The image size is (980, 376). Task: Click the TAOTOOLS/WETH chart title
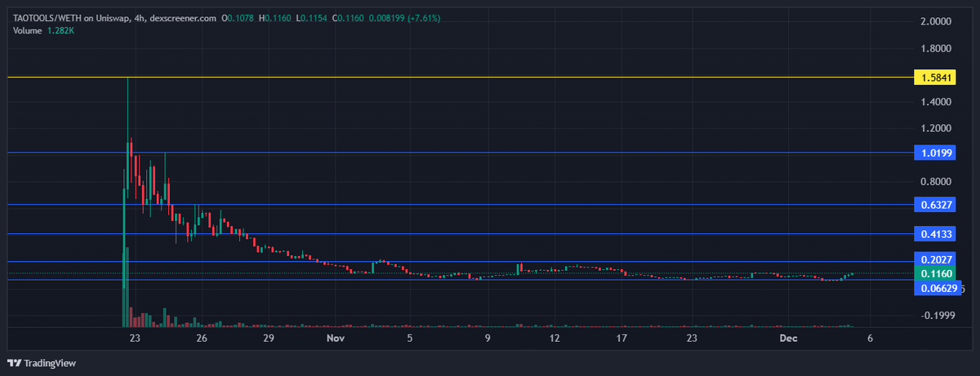(x=114, y=18)
